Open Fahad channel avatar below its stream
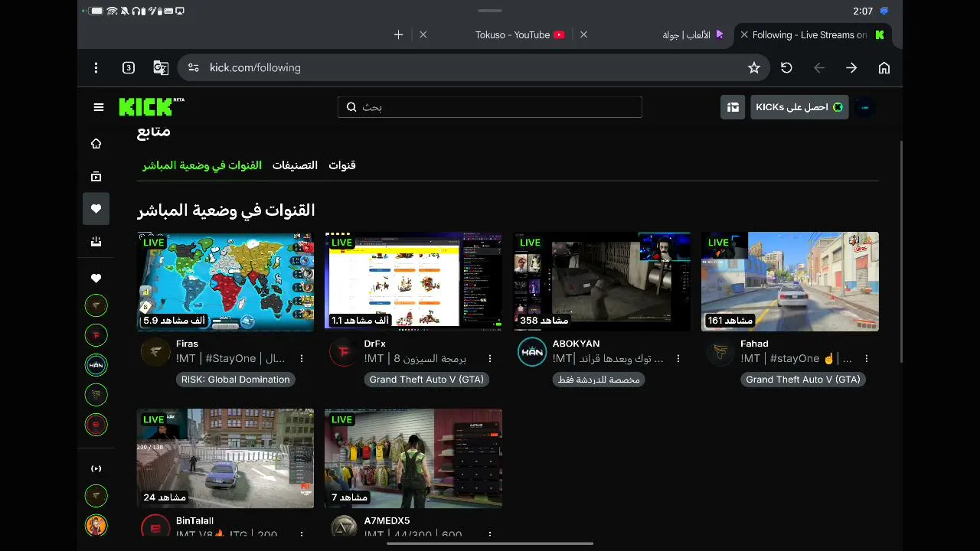Image resolution: width=980 pixels, height=551 pixels. [720, 352]
